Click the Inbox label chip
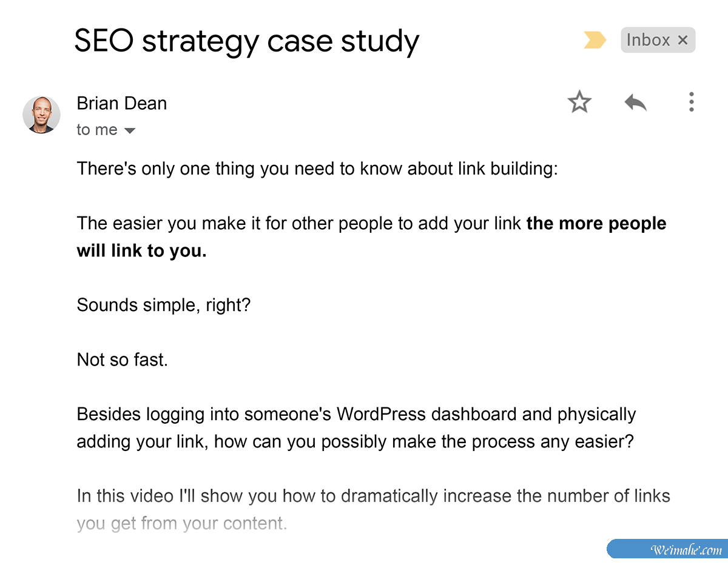The width and height of the screenshot is (728, 568). (648, 41)
